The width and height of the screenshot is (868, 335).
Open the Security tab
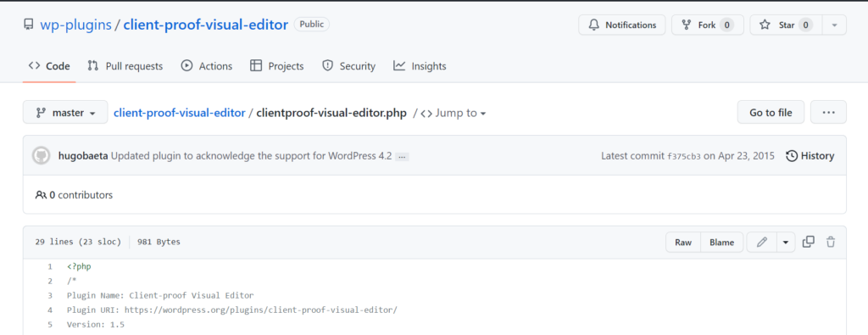tap(348, 66)
